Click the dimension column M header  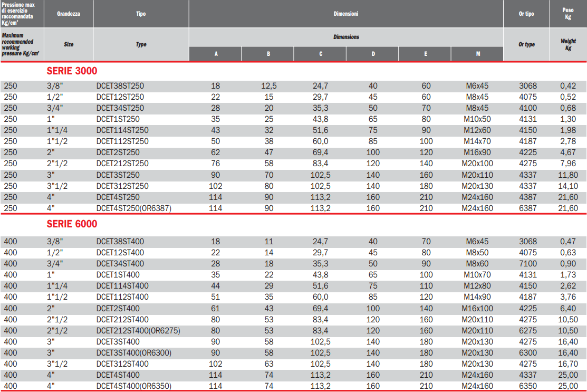click(477, 54)
